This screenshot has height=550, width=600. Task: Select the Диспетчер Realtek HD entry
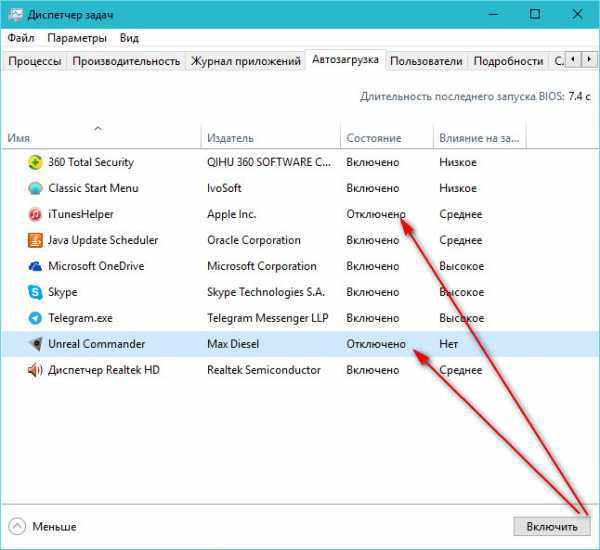pyautogui.click(x=104, y=370)
